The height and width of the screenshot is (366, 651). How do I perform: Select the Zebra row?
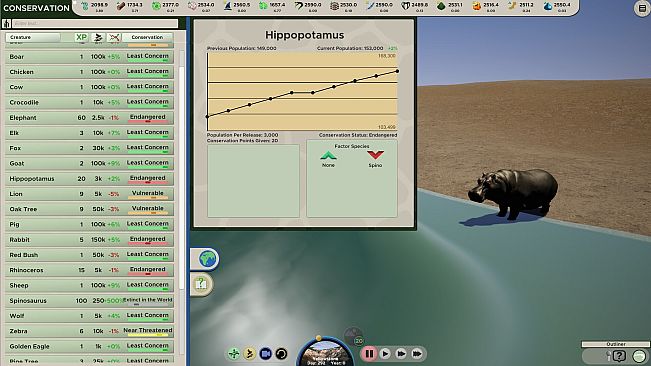[x=89, y=331]
